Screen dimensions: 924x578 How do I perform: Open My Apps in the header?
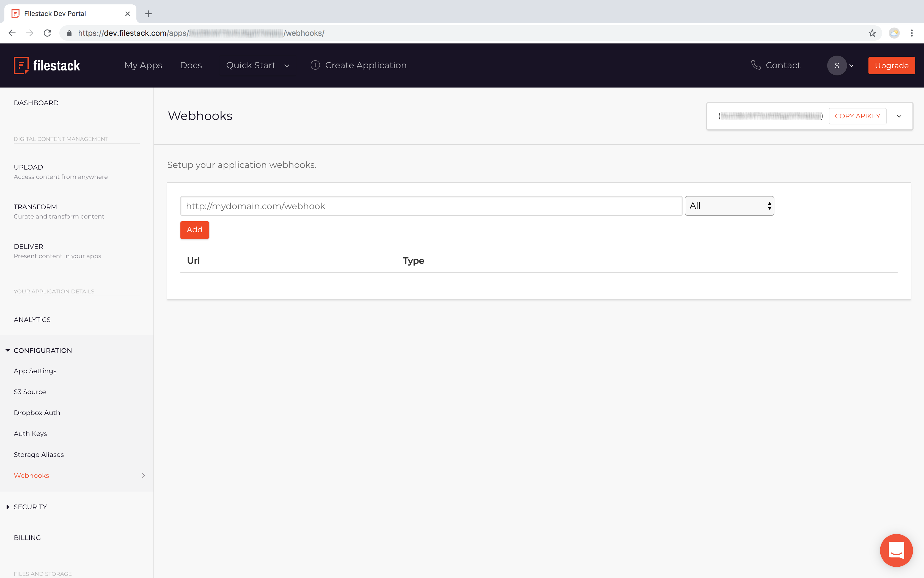[143, 66]
